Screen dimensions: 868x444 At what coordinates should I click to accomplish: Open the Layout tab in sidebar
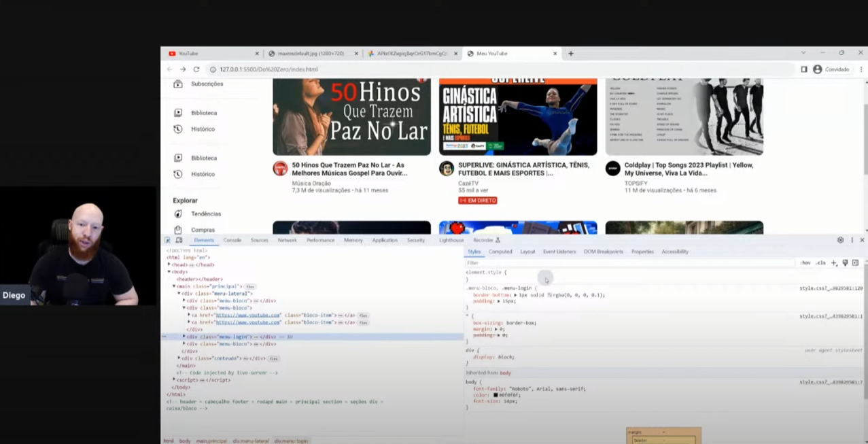pos(528,252)
